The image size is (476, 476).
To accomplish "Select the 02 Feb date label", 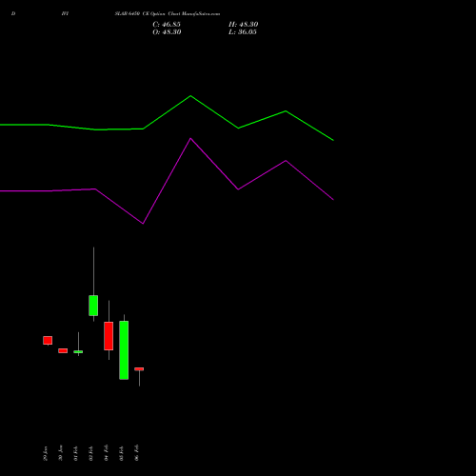I will coord(91,453).
